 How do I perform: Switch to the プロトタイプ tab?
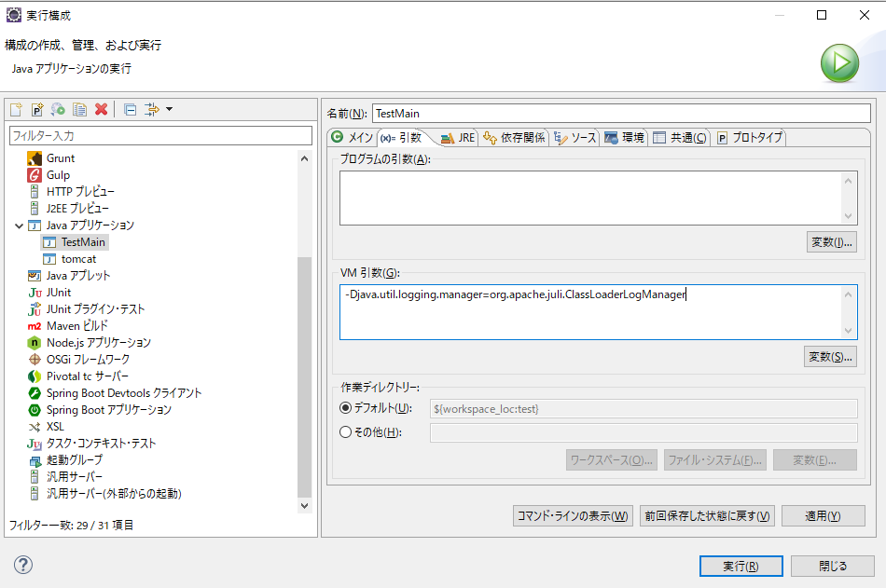click(x=750, y=137)
